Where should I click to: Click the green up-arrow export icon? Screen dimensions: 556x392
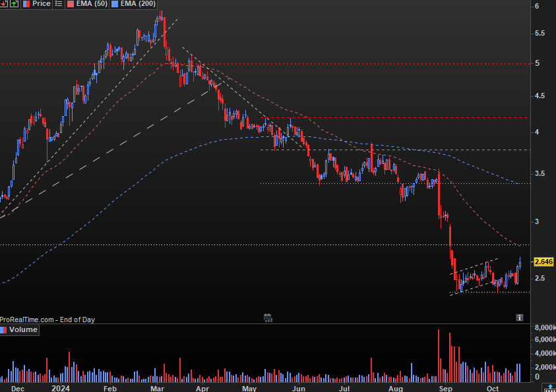(15, 3)
